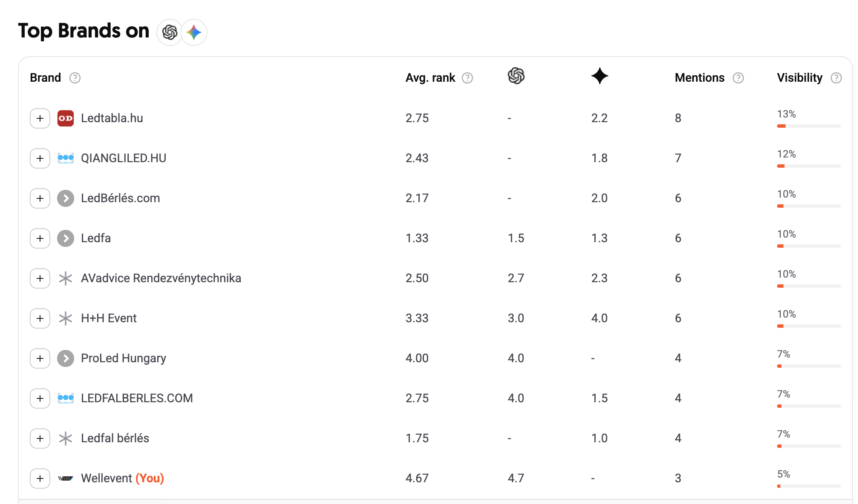858x504 pixels.
Task: Click the 2.2 Gemini rank for Ledtabla.hu
Action: click(599, 118)
